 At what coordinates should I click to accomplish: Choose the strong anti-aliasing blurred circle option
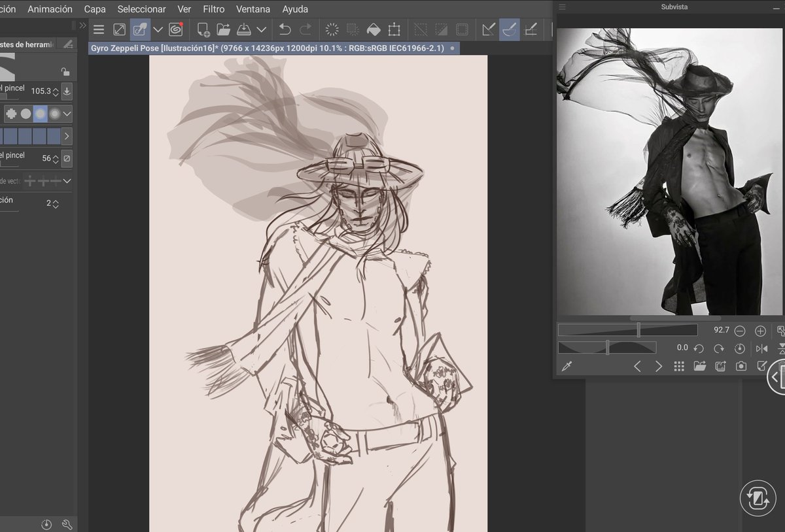55,114
